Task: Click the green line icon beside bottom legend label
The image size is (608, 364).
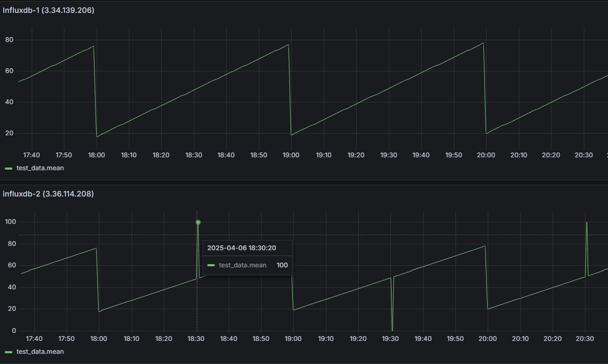Action: [x=8, y=352]
